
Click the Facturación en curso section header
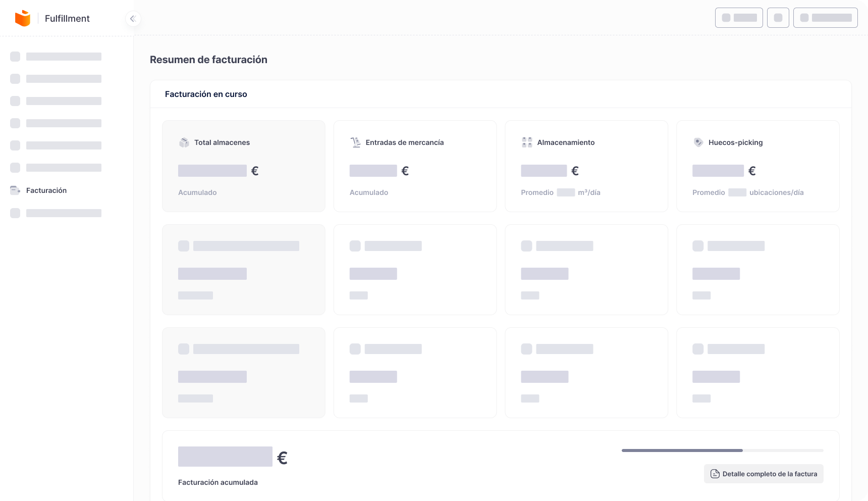pyautogui.click(x=206, y=94)
